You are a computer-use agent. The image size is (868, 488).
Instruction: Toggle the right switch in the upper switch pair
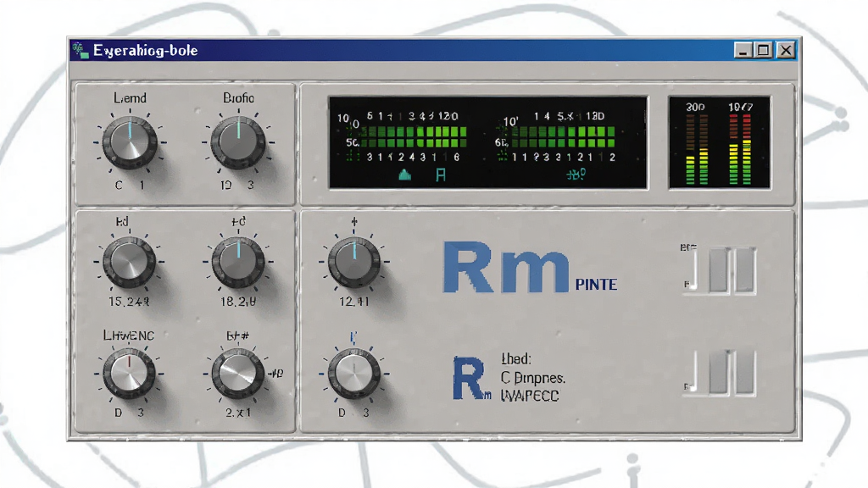pos(745,270)
